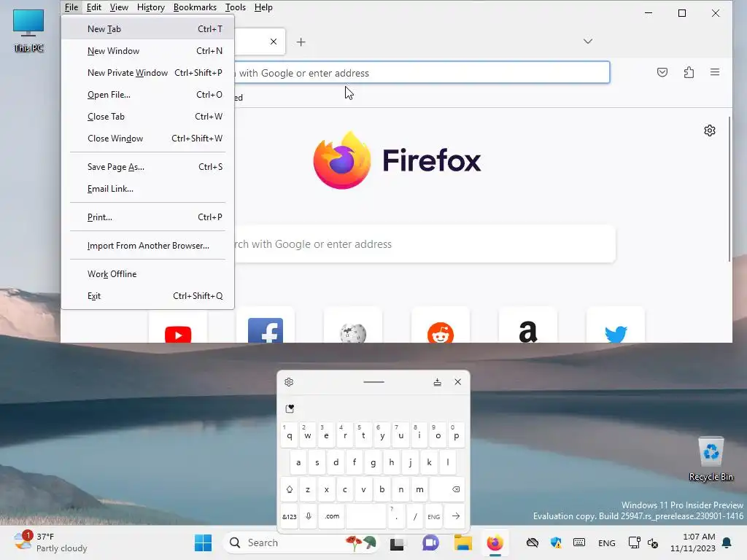The image size is (747, 560).
Task: Open the Extensions puzzle icon
Action: tap(689, 72)
